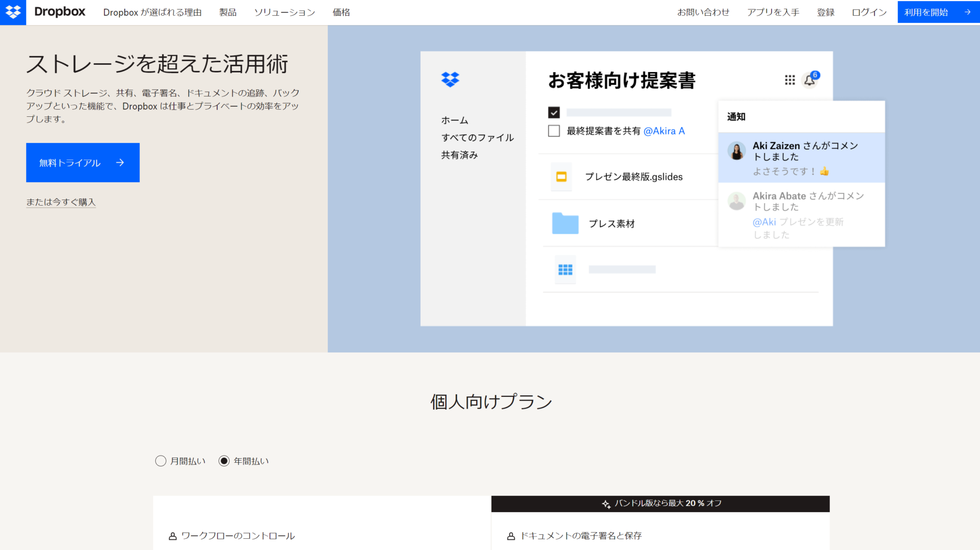The width and height of the screenshot is (980, 550).
Task: Click the lock icon beside ワークフローのコントロール
Action: click(171, 536)
